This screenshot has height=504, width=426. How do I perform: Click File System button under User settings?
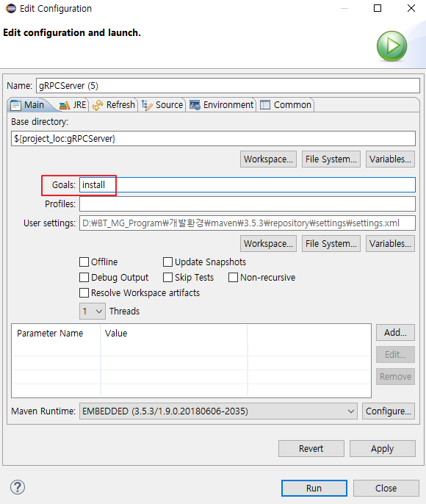pos(331,244)
